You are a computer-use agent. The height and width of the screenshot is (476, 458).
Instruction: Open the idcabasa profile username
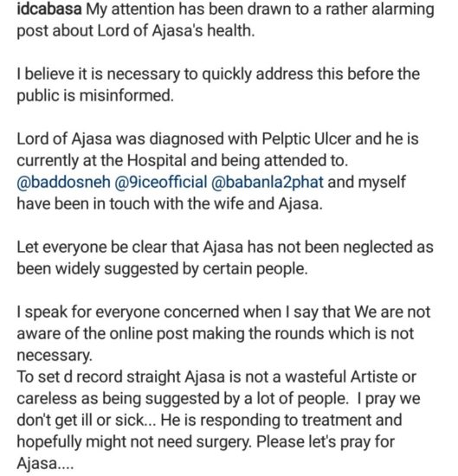(x=49, y=10)
